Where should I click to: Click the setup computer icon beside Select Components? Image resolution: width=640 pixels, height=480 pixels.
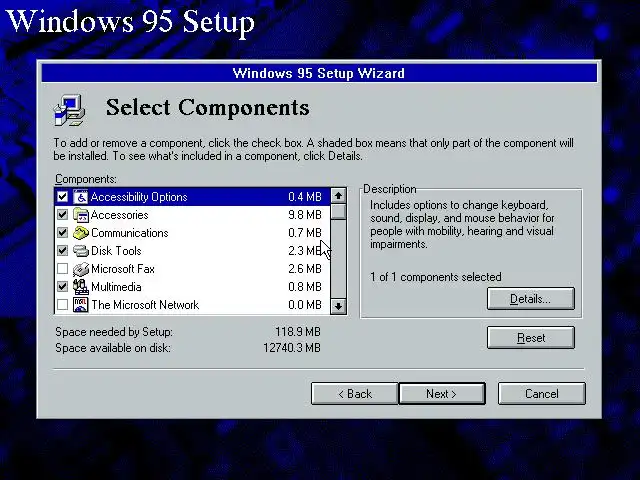[x=69, y=110]
